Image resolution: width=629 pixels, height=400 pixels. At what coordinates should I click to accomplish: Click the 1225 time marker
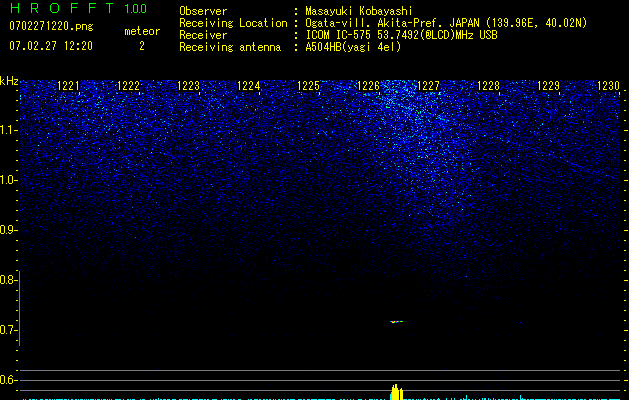pyautogui.click(x=308, y=86)
